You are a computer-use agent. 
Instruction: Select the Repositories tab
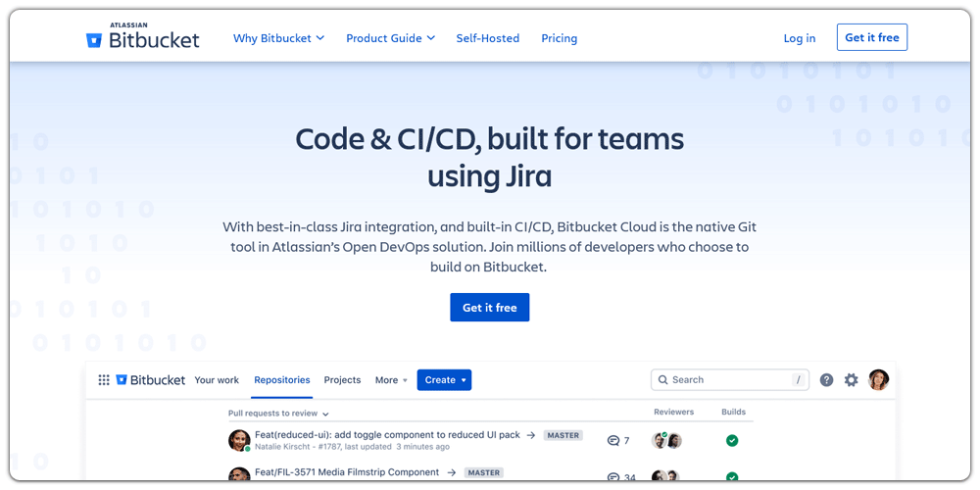(x=282, y=380)
